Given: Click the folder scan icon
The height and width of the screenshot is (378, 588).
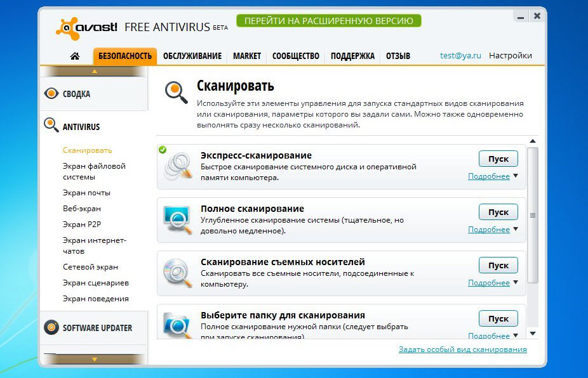Looking at the screenshot, I should point(177,323).
